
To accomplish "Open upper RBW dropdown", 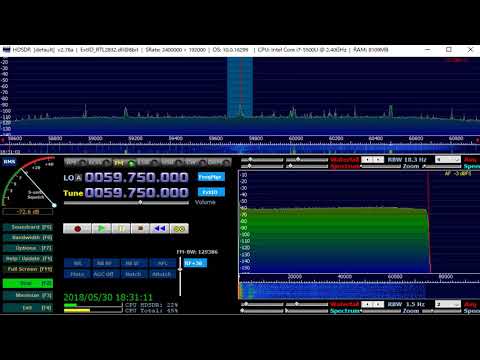I will point(448,160).
